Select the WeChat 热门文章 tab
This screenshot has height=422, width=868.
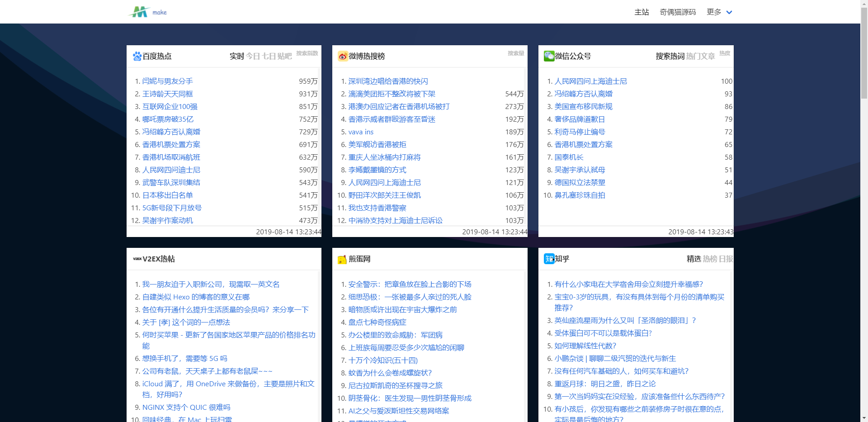pos(701,56)
